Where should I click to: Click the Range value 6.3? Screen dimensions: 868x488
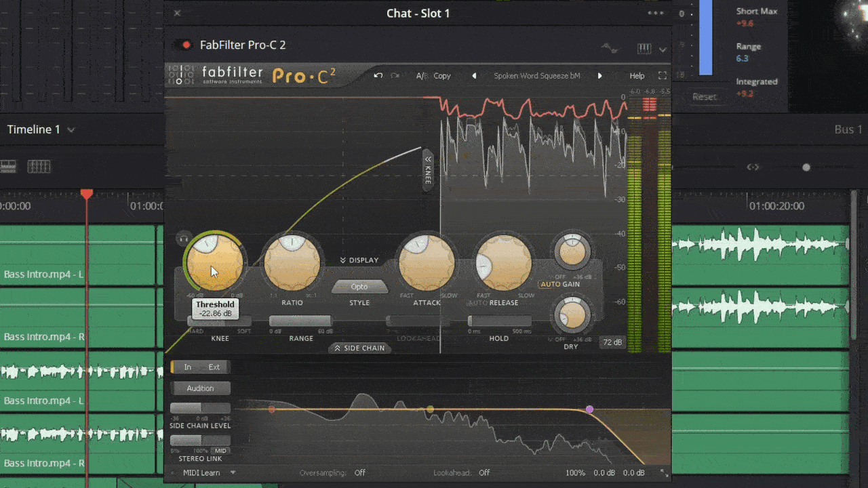pyautogui.click(x=743, y=59)
